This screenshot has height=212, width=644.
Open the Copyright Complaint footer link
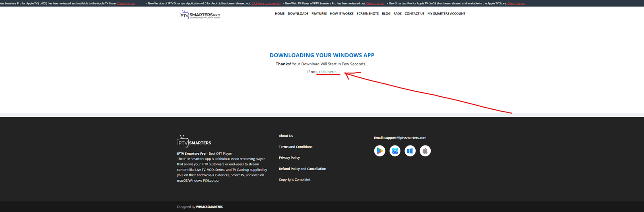(295, 180)
